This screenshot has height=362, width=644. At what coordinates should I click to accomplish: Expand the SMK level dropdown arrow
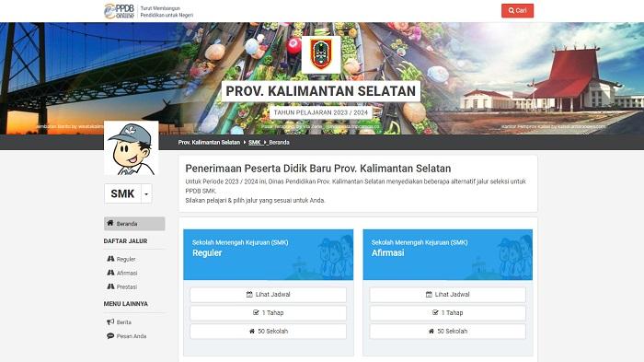(146, 193)
